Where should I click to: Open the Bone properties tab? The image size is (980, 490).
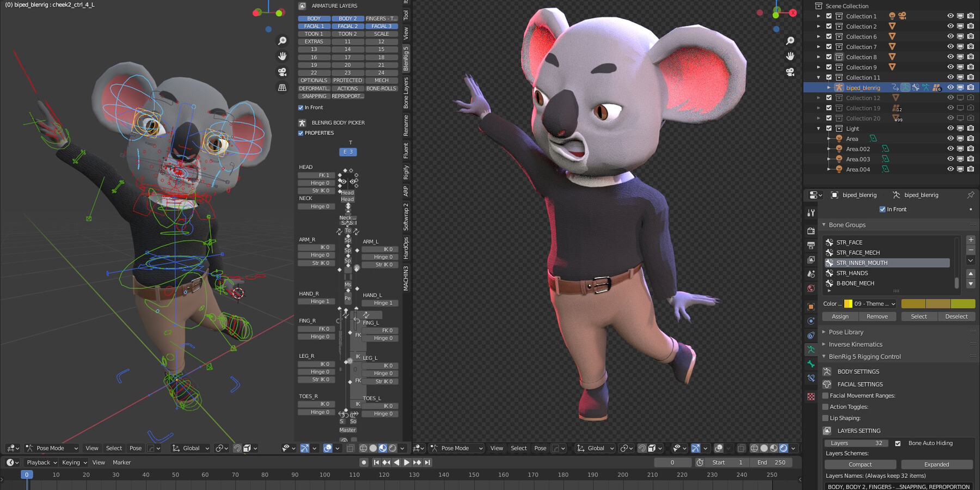811,364
